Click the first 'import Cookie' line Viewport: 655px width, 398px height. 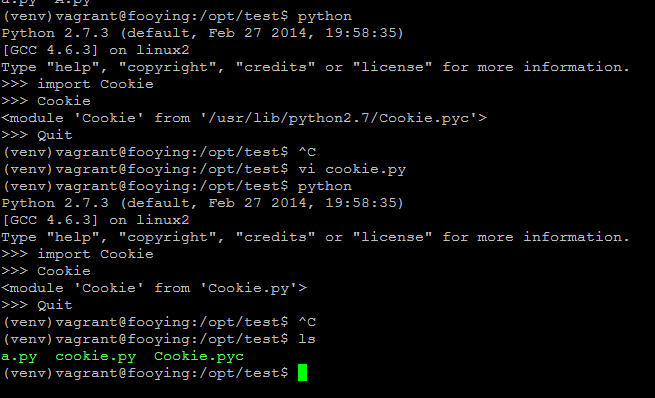click(77, 84)
